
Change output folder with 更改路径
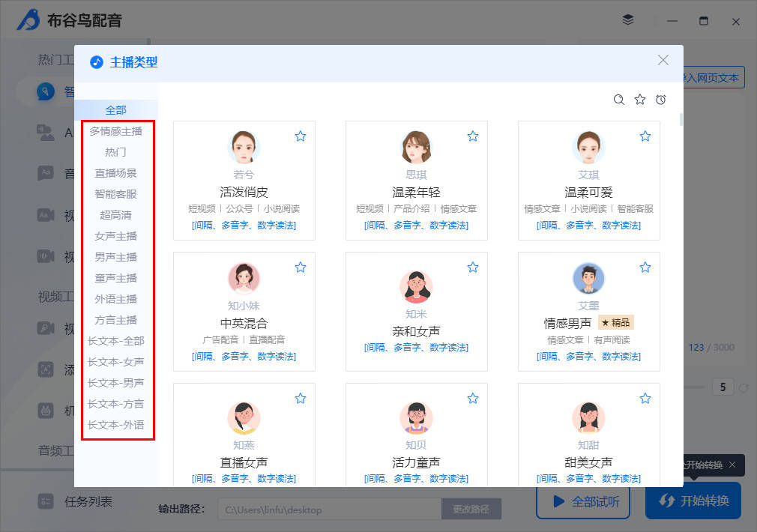pyautogui.click(x=471, y=508)
